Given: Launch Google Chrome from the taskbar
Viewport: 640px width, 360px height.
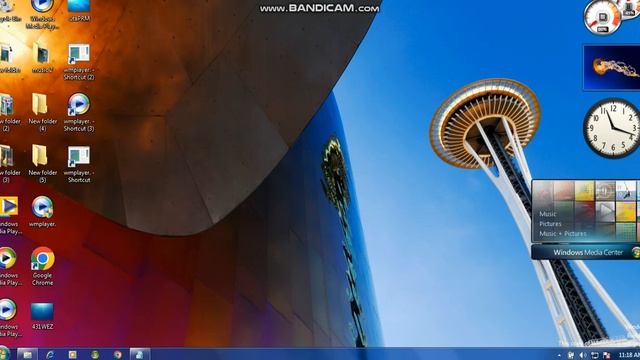Looking at the screenshot, I should pos(118,354).
